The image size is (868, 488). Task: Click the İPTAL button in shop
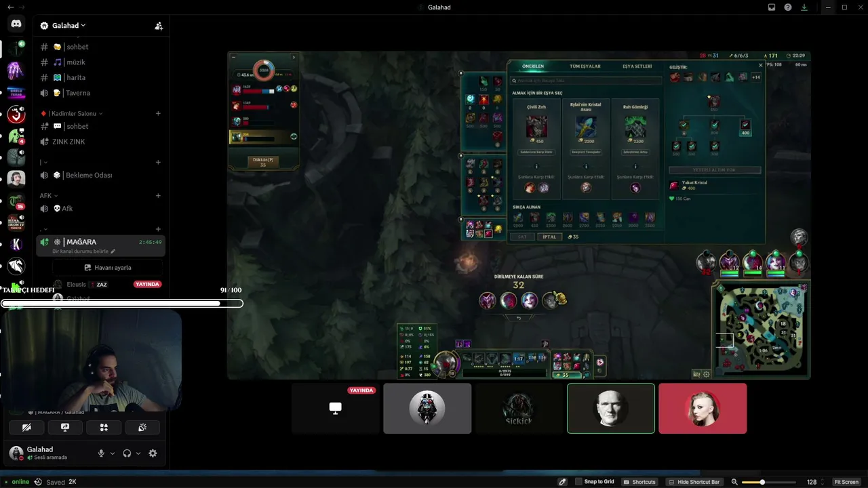coord(549,237)
